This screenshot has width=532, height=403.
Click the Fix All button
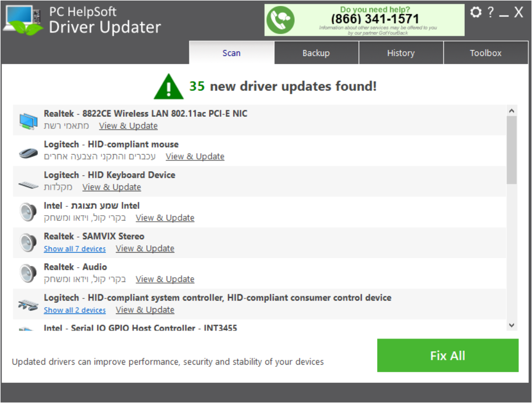click(x=448, y=355)
